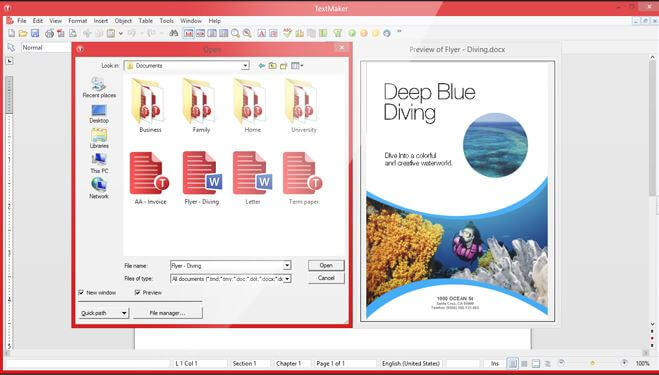Open the Table menu
Screen dimensions: 659x375
[x=146, y=21]
